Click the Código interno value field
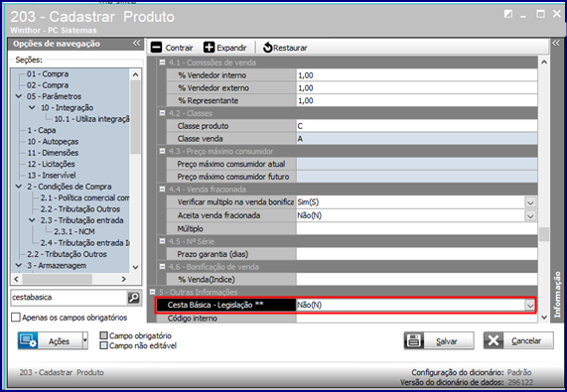 [x=417, y=319]
